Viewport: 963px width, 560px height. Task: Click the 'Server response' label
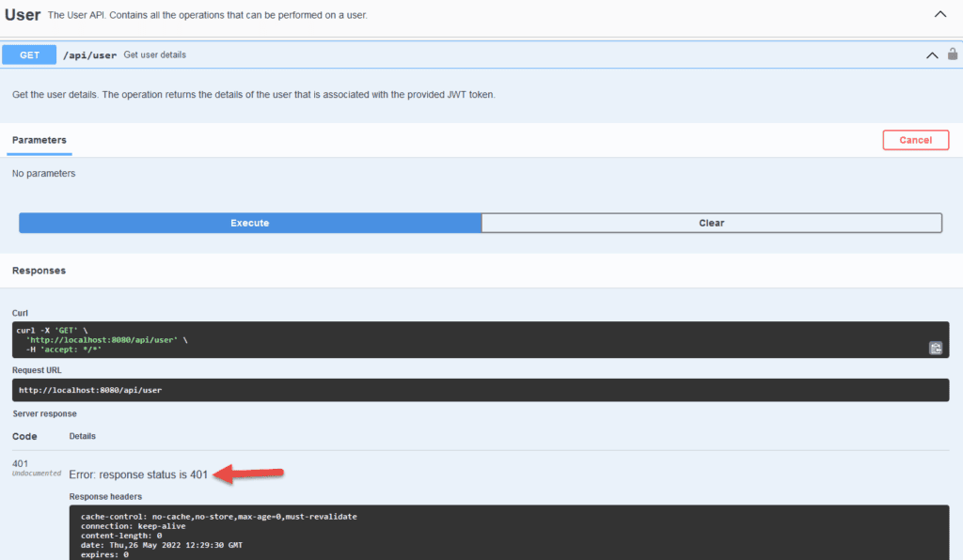point(45,414)
